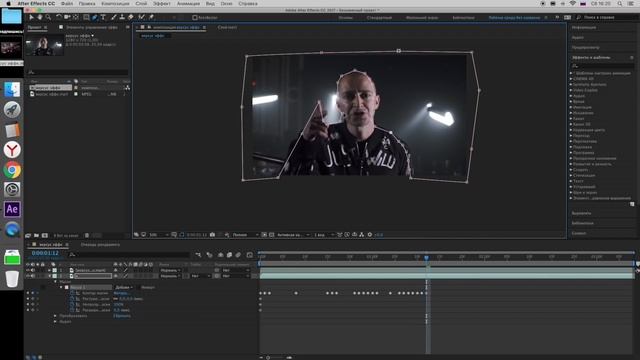
Task: Open Graph Editor in timeline
Action: pos(250,255)
